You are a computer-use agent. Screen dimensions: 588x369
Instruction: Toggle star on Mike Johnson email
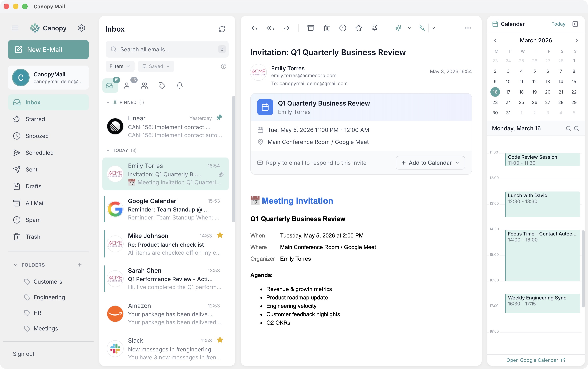click(220, 235)
